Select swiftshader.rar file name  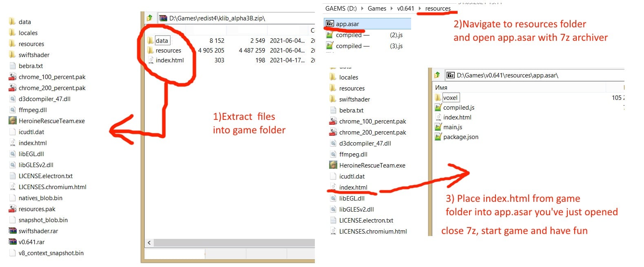[38, 231]
